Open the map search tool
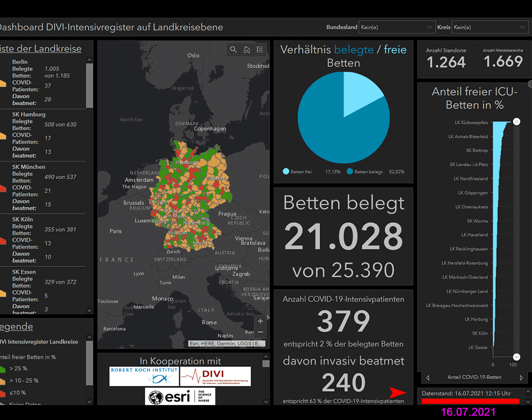Screen dimensions: 532x420 (x=234, y=49)
